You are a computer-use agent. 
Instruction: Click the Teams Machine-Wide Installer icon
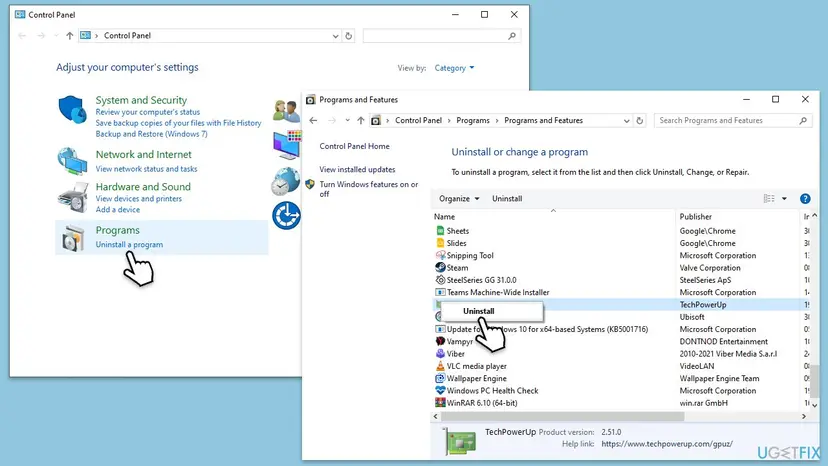coord(440,292)
